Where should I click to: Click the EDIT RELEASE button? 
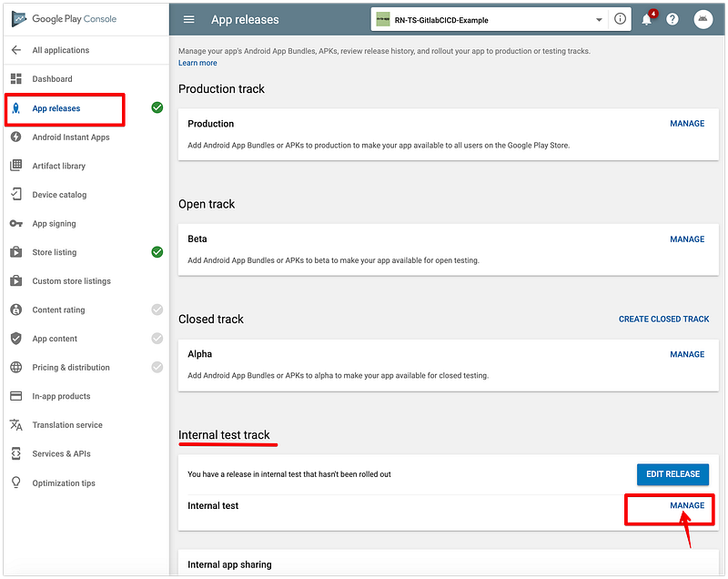point(672,474)
